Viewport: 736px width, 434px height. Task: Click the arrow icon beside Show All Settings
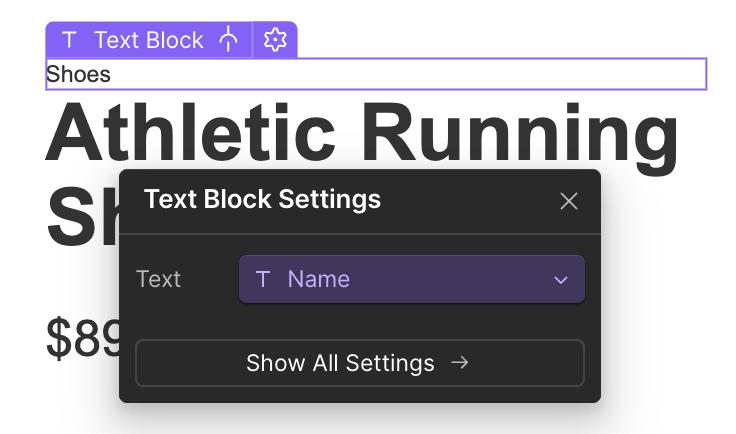[460, 363]
